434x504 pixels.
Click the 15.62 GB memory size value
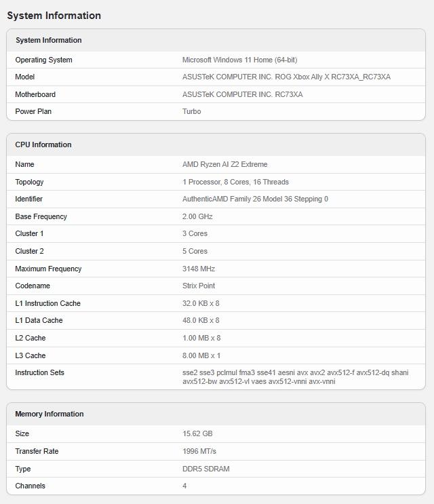click(x=197, y=433)
